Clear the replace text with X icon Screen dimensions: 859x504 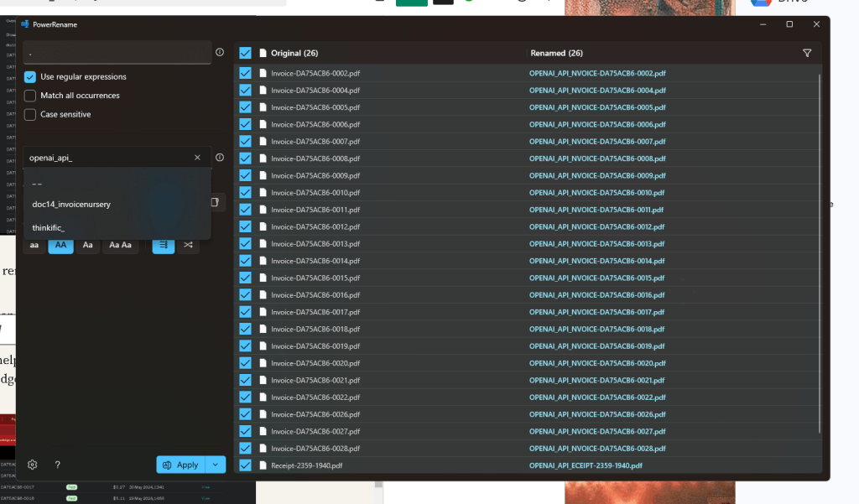click(197, 158)
